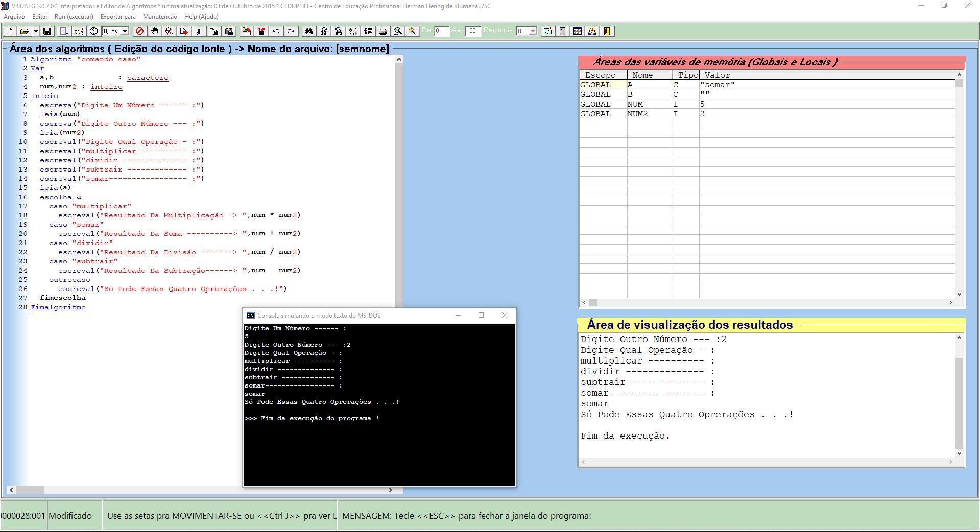Screen dimensions: 980x532
Task: Click the 'Até' value field
Action: pyautogui.click(x=473, y=31)
